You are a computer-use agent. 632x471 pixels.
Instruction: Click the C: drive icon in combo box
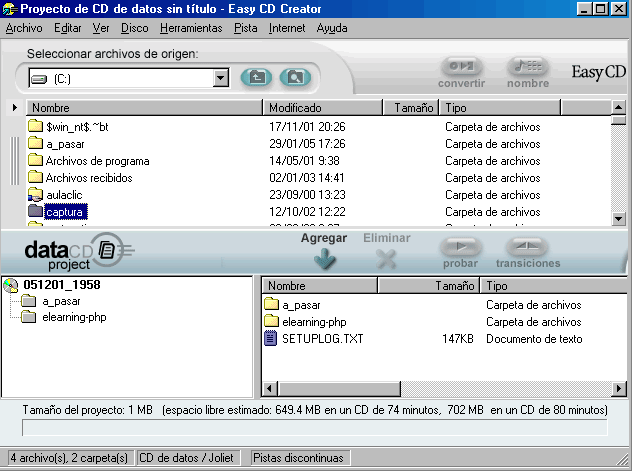click(39, 79)
